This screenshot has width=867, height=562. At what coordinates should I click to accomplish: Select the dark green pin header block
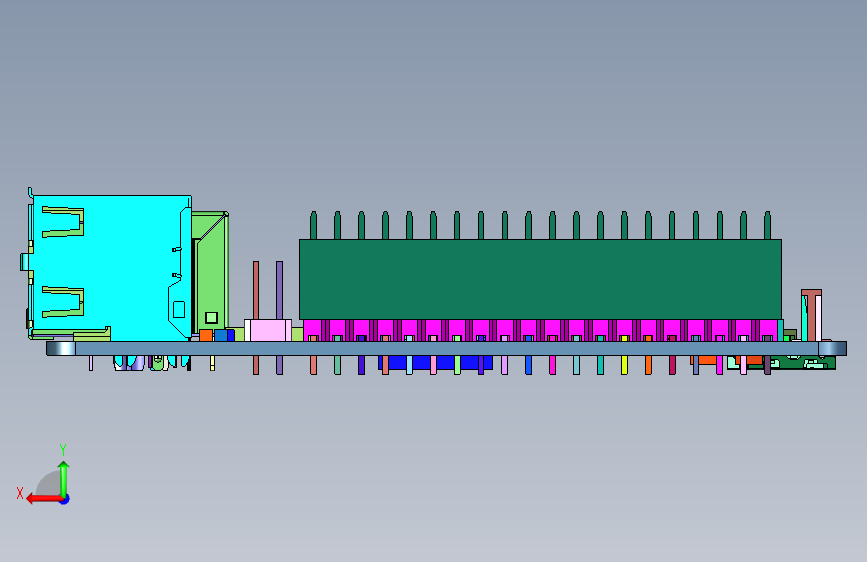(540, 279)
